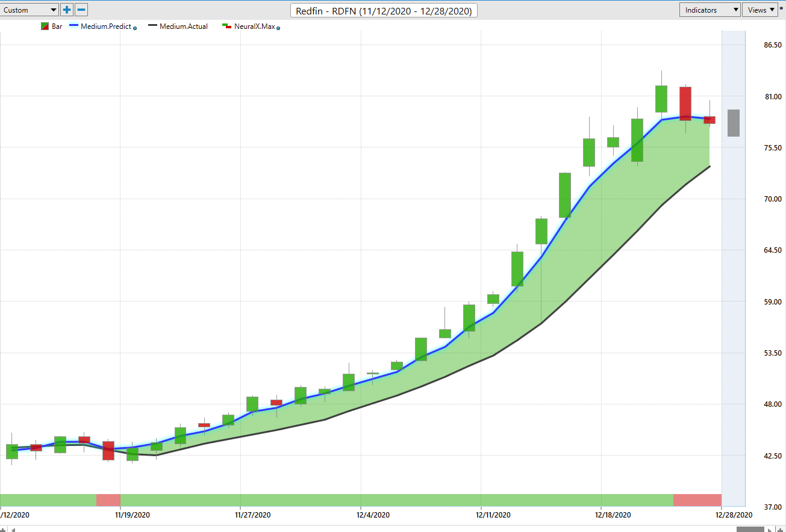Click the 75.50 price axis label

click(773, 147)
